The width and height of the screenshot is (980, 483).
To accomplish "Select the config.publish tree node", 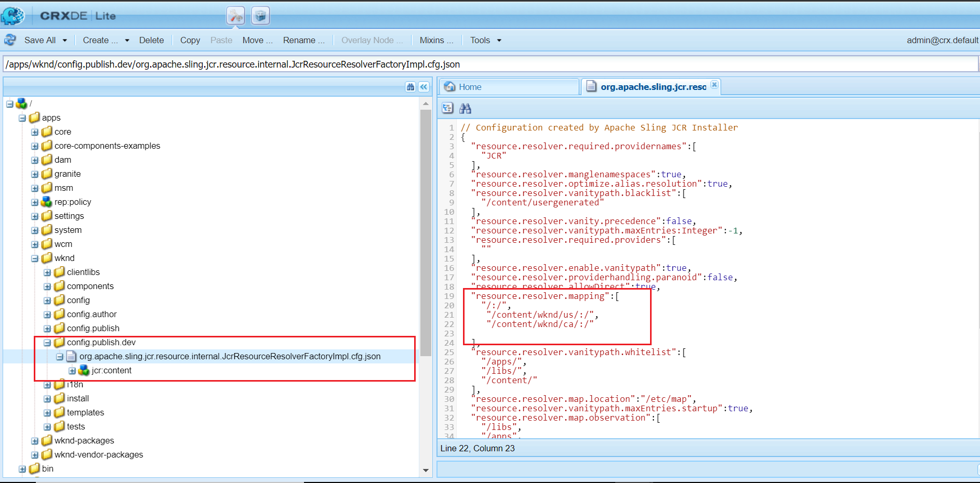I will click(93, 328).
